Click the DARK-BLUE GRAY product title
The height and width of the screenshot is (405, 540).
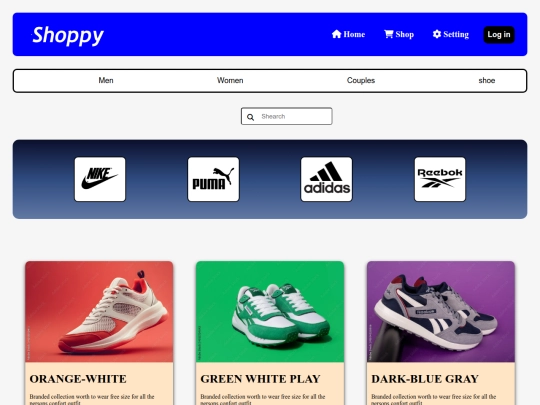(425, 379)
